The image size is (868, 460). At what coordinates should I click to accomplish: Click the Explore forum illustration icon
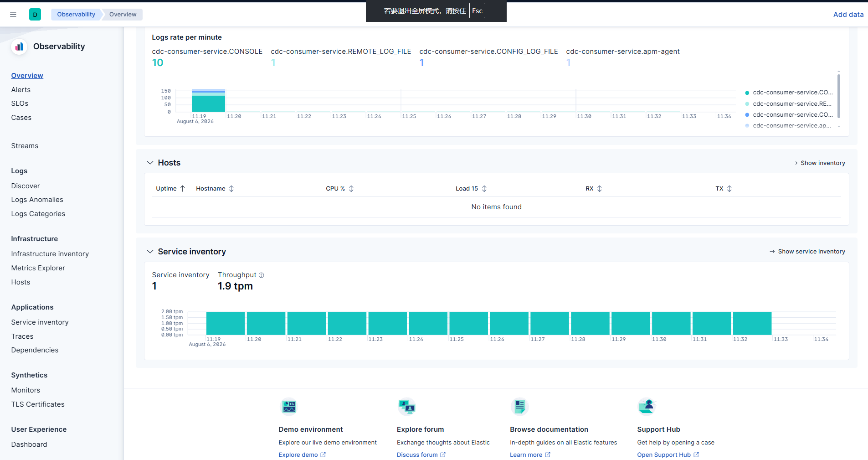tap(406, 406)
